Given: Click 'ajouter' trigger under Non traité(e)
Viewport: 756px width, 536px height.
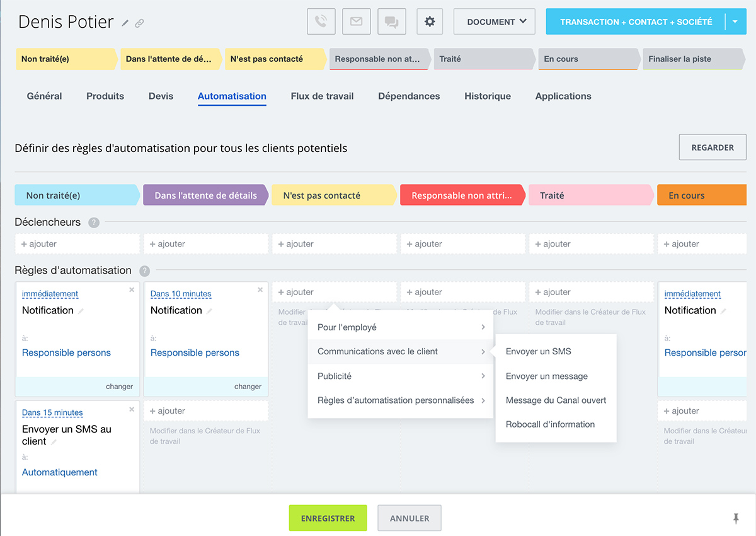Looking at the screenshot, I should point(77,244).
